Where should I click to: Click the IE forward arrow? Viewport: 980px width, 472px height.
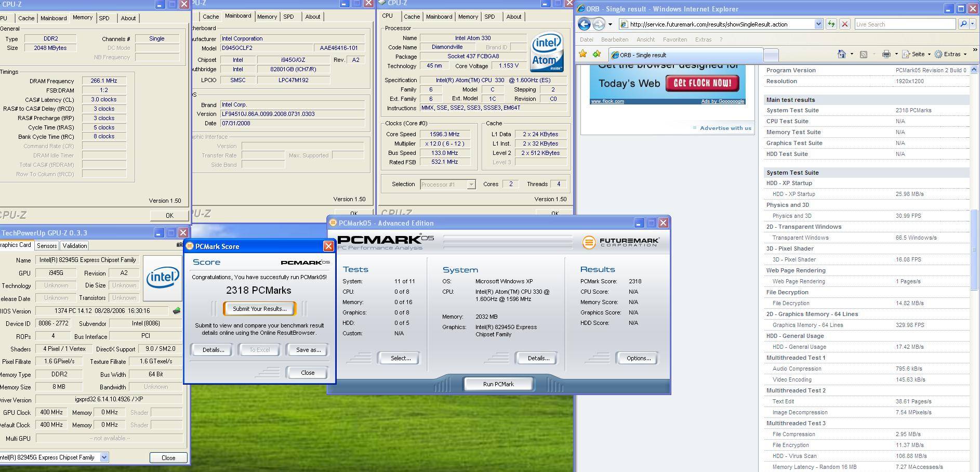(599, 24)
